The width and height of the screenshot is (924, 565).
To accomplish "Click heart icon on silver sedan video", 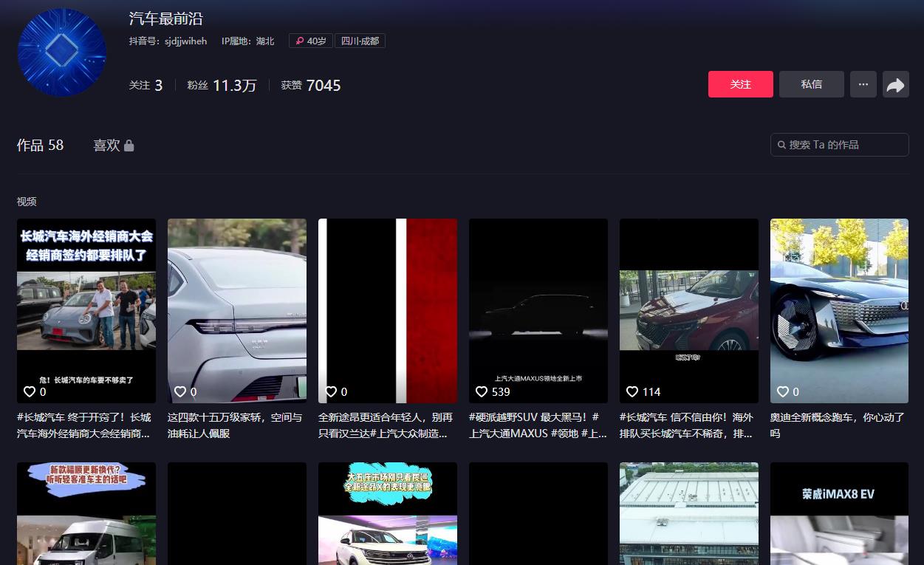I will coord(180,391).
